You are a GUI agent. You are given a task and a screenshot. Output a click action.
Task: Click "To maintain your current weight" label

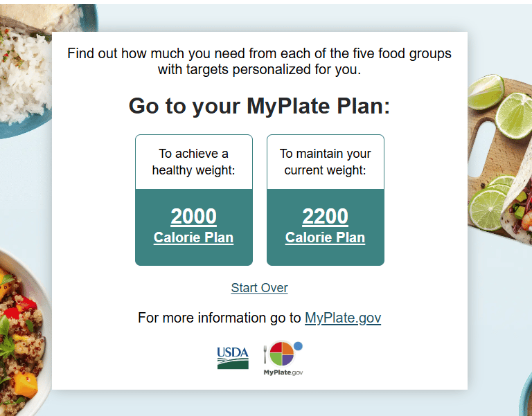click(325, 162)
